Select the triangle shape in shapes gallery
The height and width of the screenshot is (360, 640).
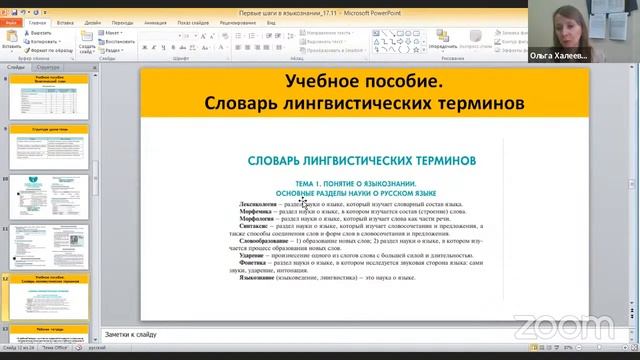point(376,42)
